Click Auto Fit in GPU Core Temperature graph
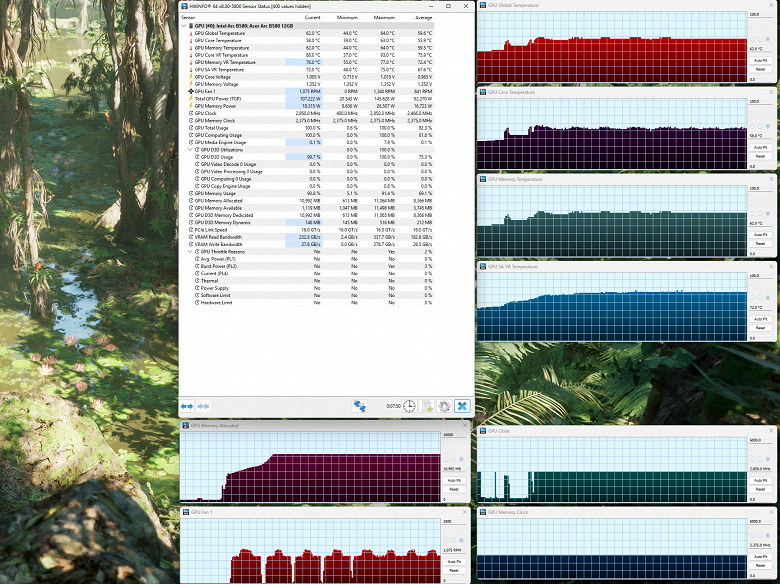 [760, 148]
